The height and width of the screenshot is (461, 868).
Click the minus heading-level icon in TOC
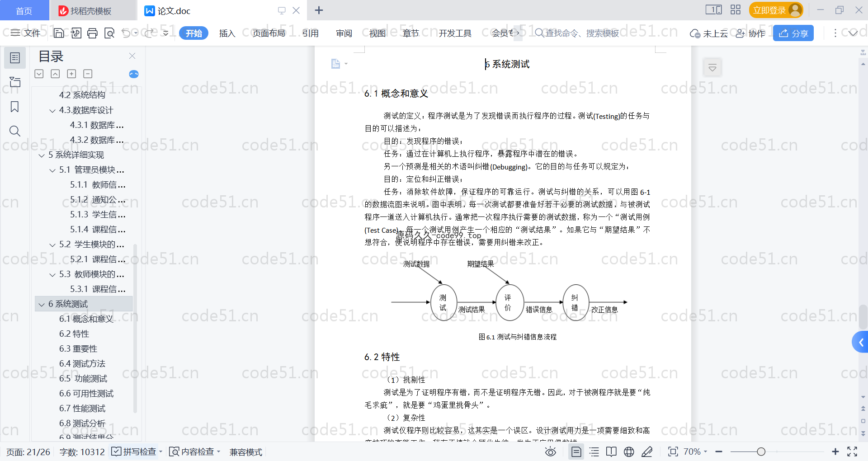coord(88,74)
